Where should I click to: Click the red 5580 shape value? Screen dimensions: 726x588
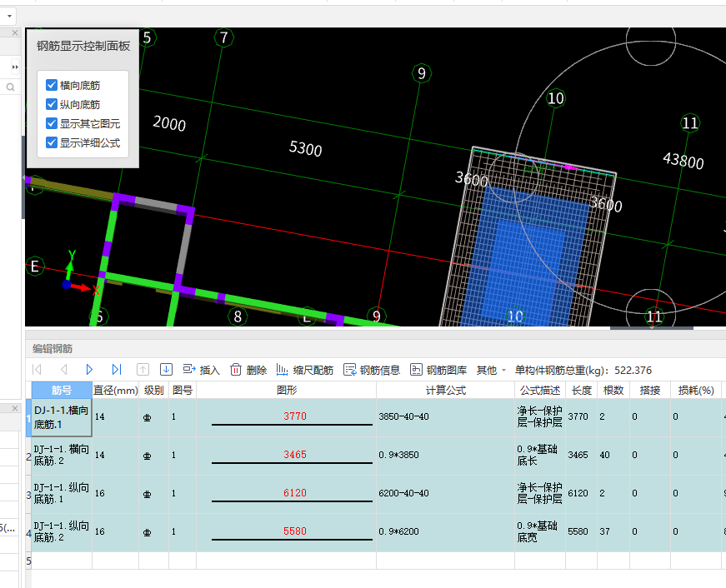295,531
